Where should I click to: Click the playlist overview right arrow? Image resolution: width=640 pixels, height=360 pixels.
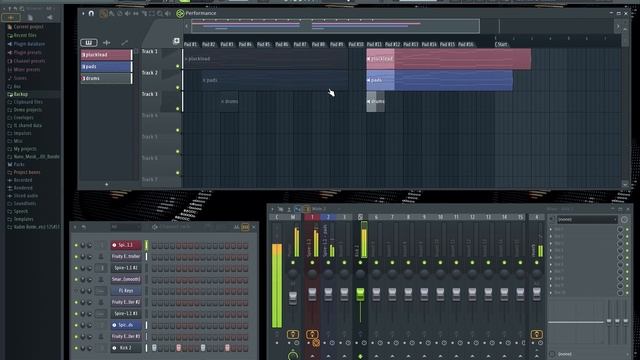point(618,27)
